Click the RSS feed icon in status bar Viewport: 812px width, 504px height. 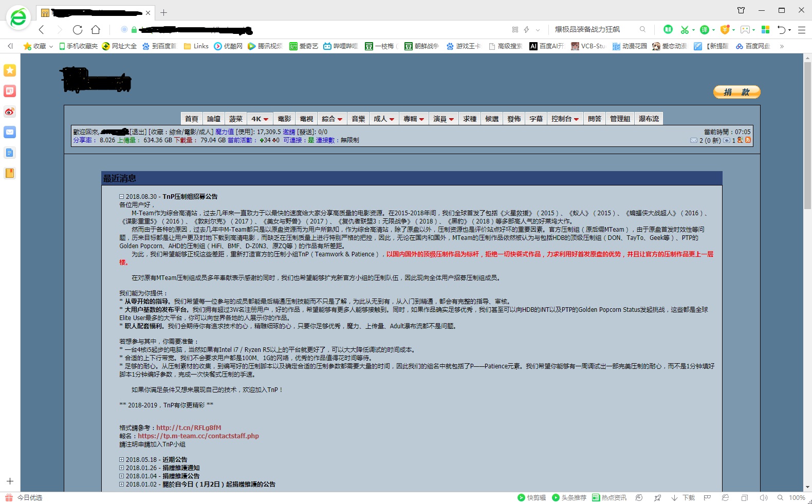pyautogui.click(x=748, y=140)
